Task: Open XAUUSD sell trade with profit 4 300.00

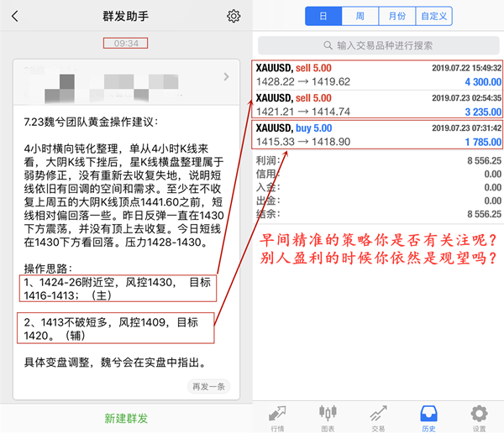Action: (x=378, y=75)
